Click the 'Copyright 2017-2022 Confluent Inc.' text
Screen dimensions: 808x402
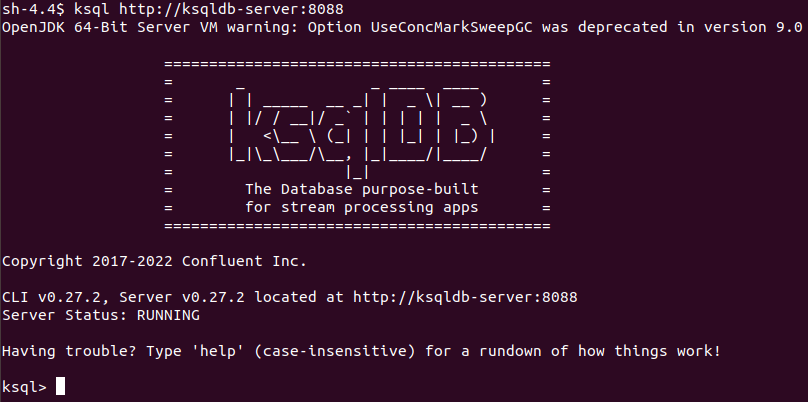pos(154,262)
